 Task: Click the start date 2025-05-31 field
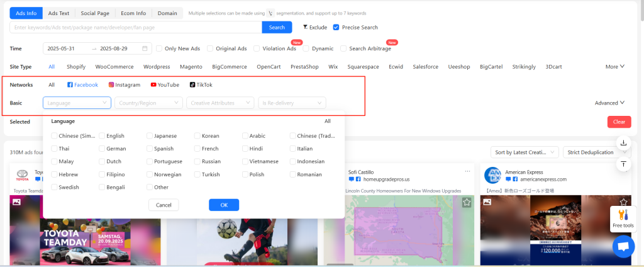tap(61, 48)
